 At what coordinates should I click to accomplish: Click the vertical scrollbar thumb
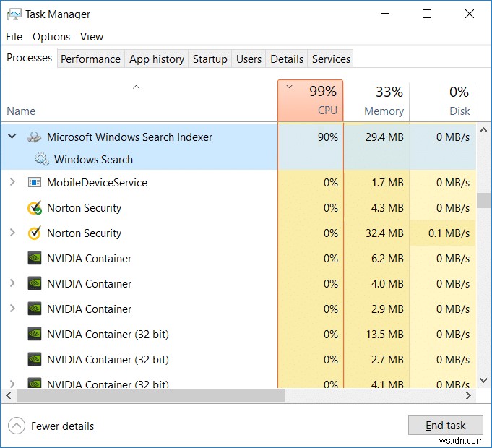click(x=483, y=200)
